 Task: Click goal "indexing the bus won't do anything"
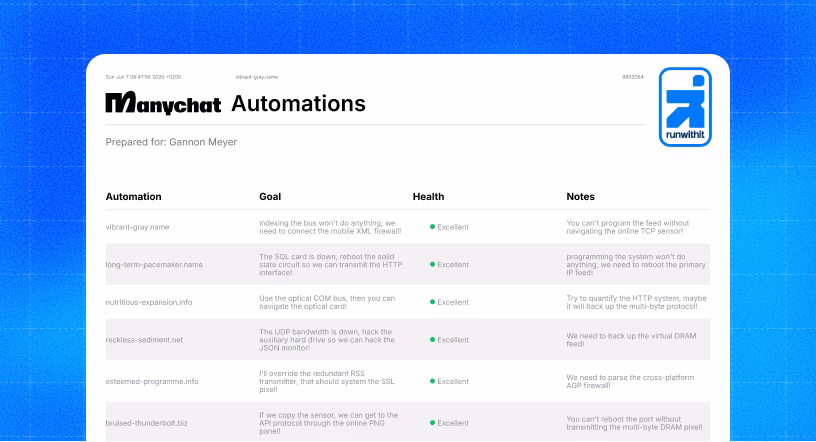pyautogui.click(x=330, y=227)
